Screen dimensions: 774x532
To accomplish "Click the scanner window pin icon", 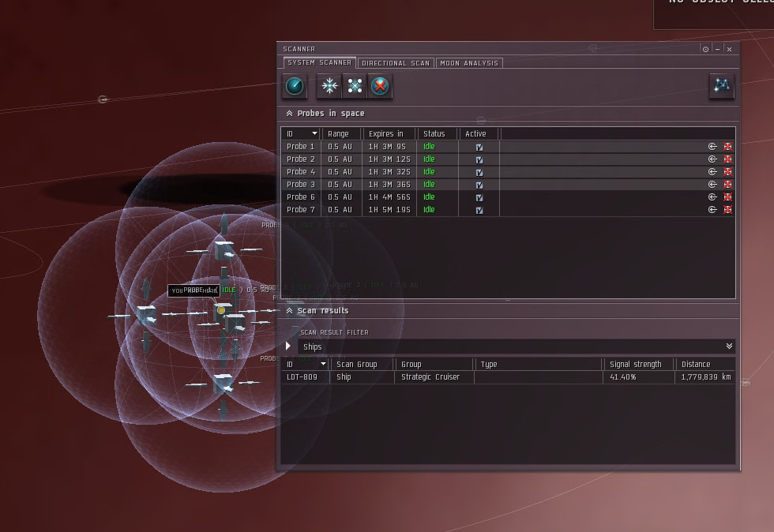I will [705, 49].
